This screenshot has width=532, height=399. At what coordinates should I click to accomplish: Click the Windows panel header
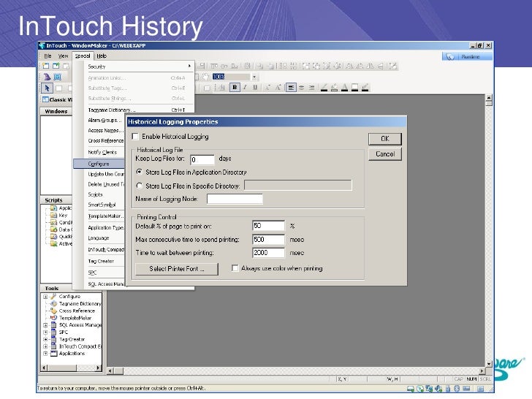point(56,111)
